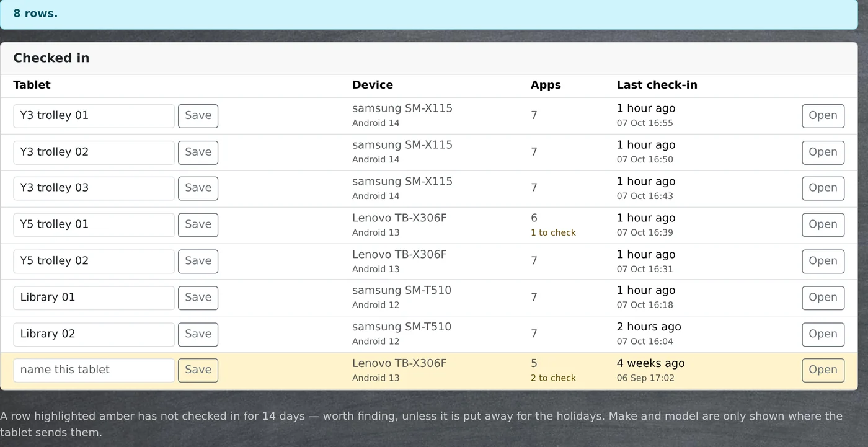
Task: Click the '07 Oct 16:04' timestamp
Action: pyautogui.click(x=645, y=342)
